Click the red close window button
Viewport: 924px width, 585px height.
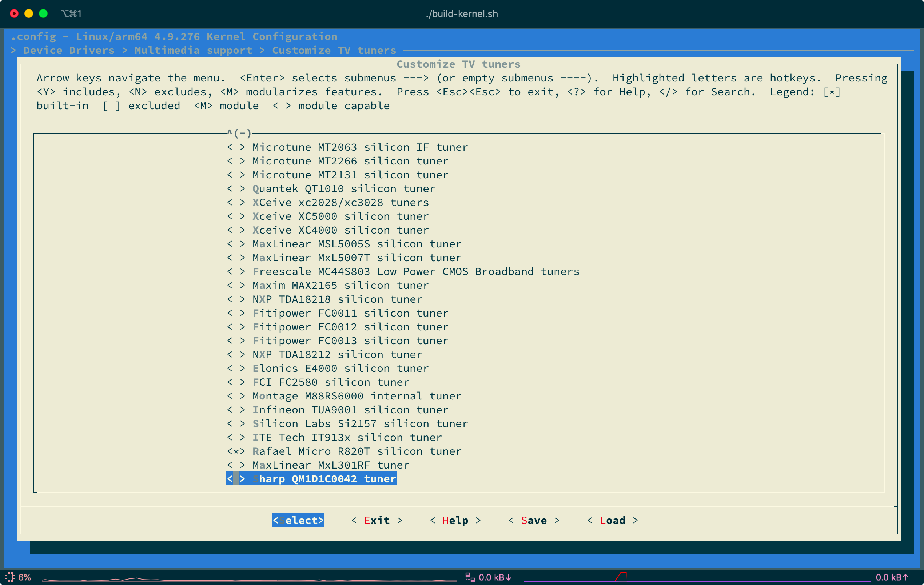[14, 14]
